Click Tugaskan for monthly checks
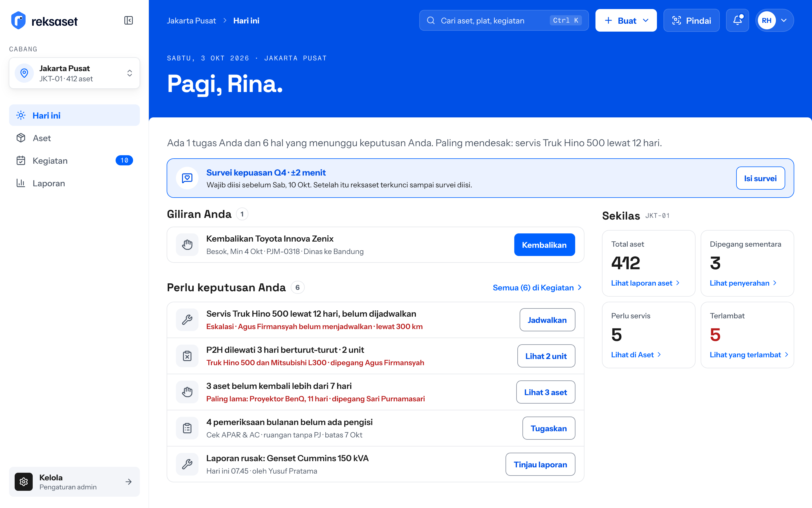 tap(549, 428)
